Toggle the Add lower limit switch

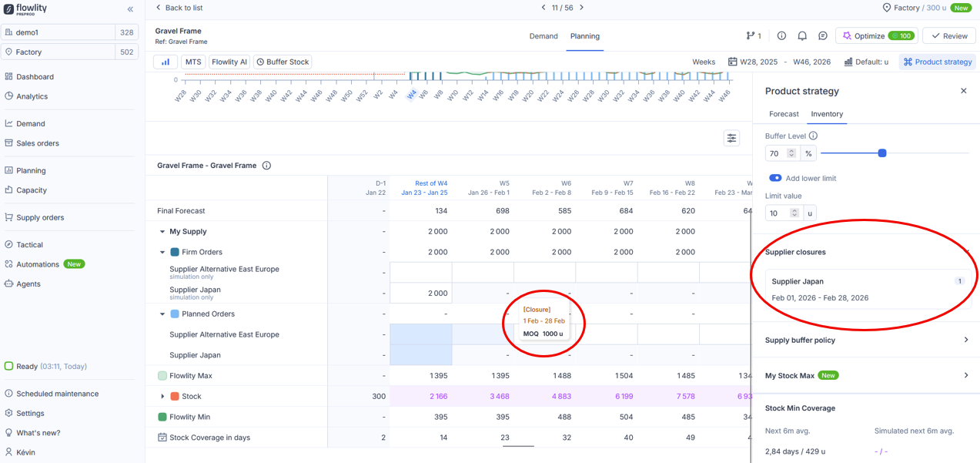[x=775, y=178]
